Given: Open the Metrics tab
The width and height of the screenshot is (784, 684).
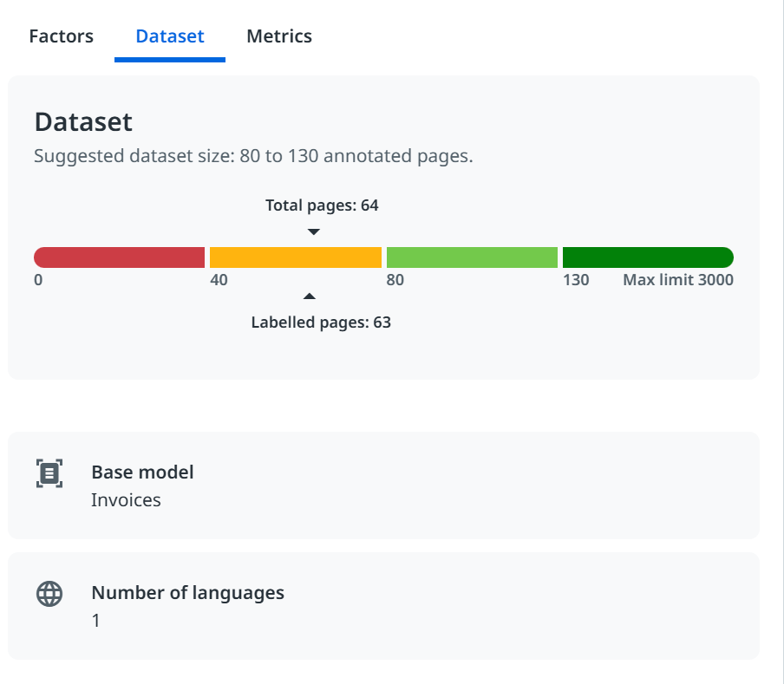Looking at the screenshot, I should pos(279,36).
